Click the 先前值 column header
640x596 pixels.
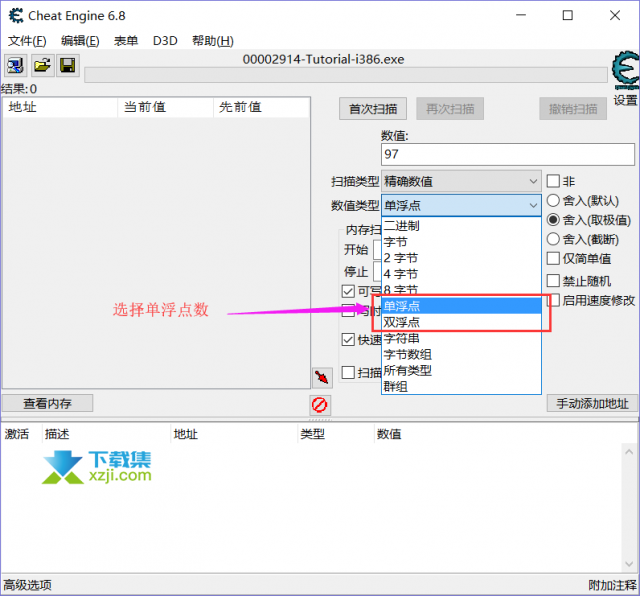261,107
